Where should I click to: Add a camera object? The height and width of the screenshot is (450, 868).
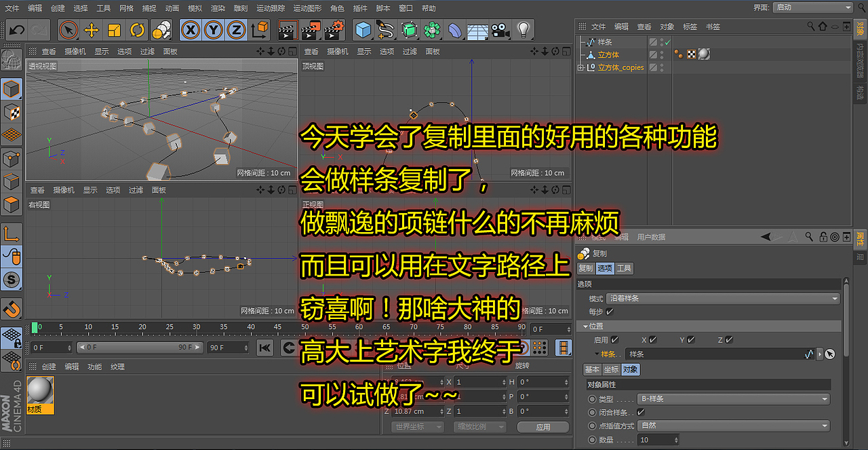tap(500, 30)
